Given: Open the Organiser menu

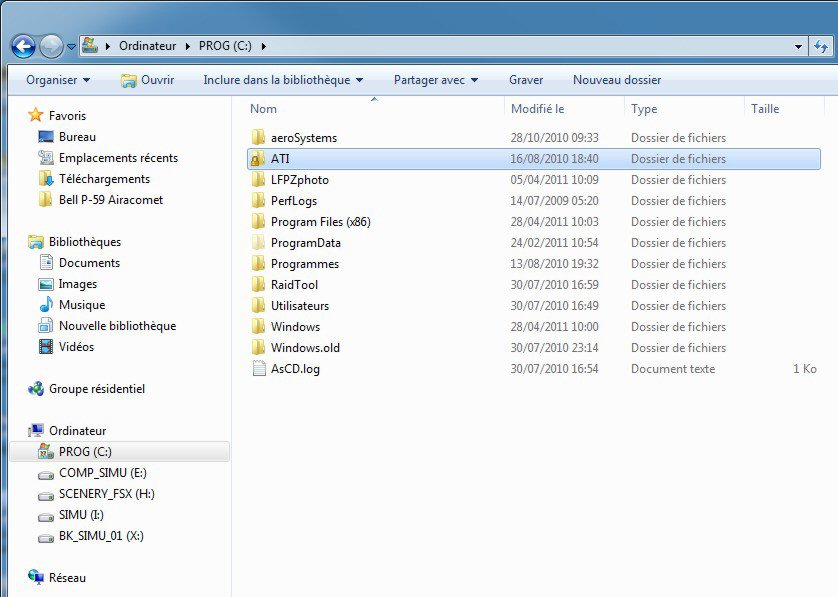Looking at the screenshot, I should [x=58, y=80].
